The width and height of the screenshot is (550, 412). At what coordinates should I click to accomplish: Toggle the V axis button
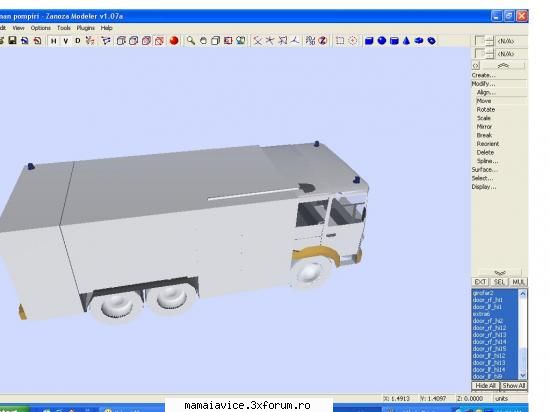[66, 41]
